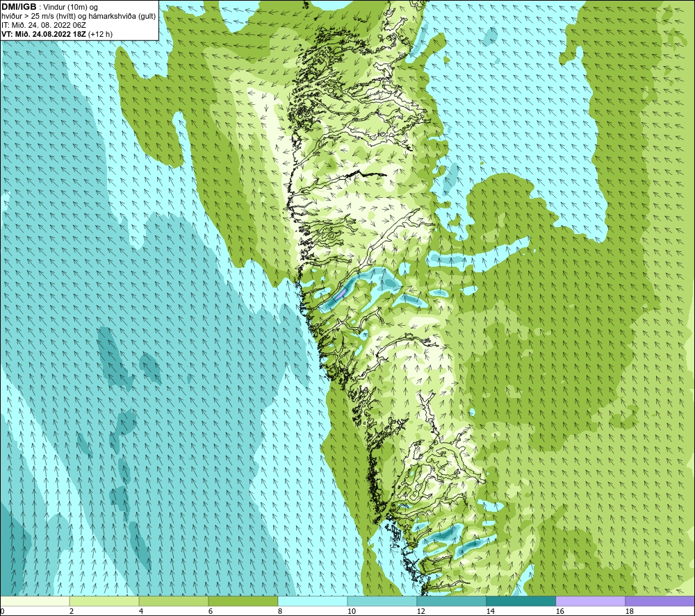Click the small pink high-wind patch in the fjord
This screenshot has width=695, height=616.
(x=341, y=294)
